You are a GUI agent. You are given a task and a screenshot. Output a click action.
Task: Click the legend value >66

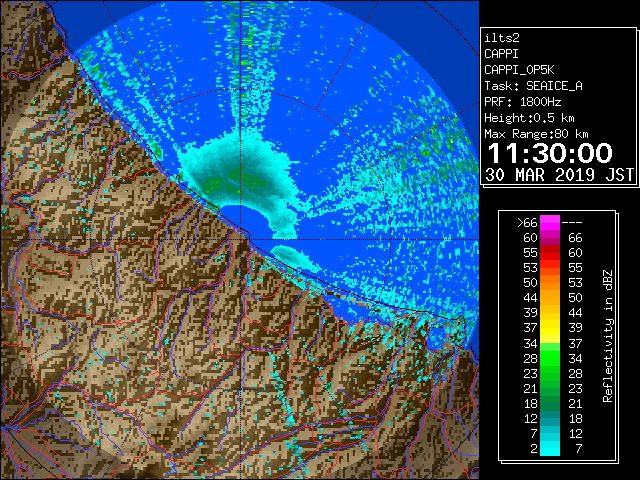point(527,222)
